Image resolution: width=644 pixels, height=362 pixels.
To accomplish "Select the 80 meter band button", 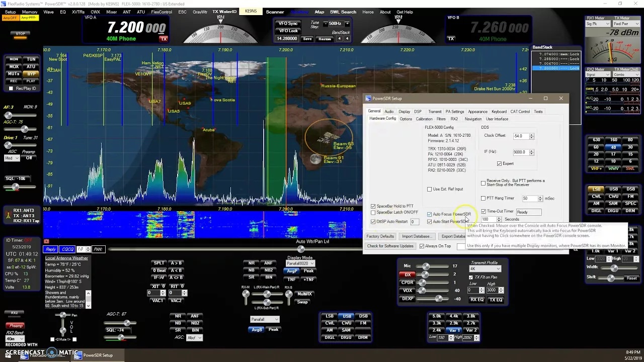I will point(630,140).
